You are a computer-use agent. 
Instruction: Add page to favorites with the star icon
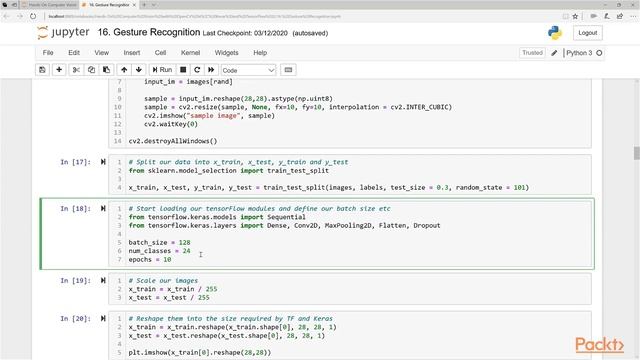[576, 16]
